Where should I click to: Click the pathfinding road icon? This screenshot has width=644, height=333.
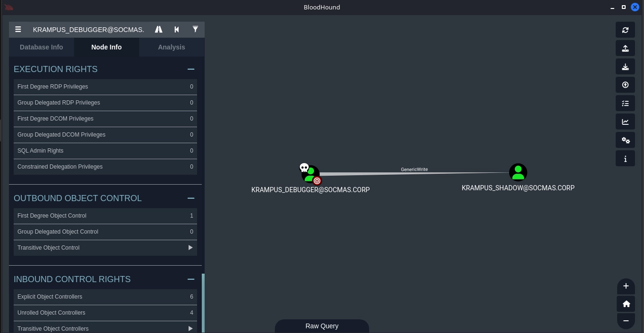[x=158, y=29]
